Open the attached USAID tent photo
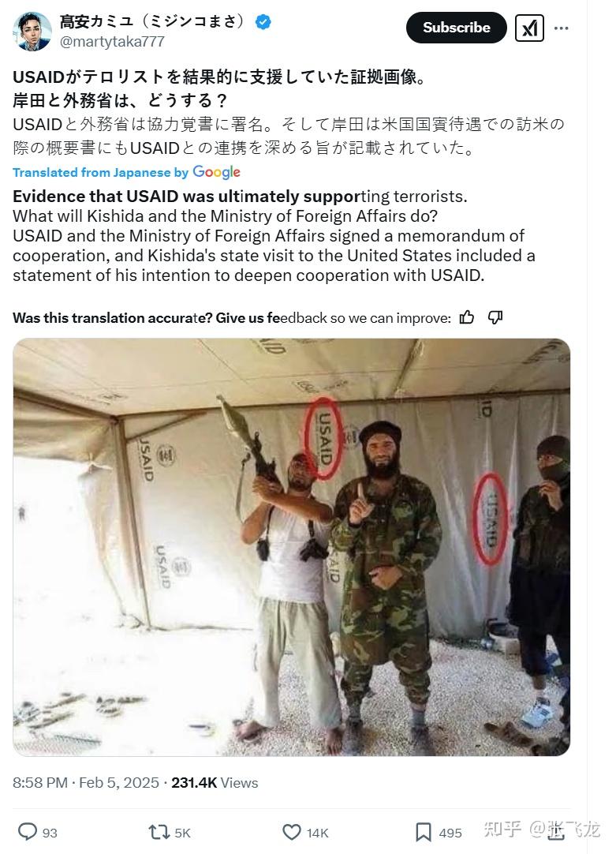Image resolution: width=616 pixels, height=854 pixels. pyautogui.click(x=292, y=547)
